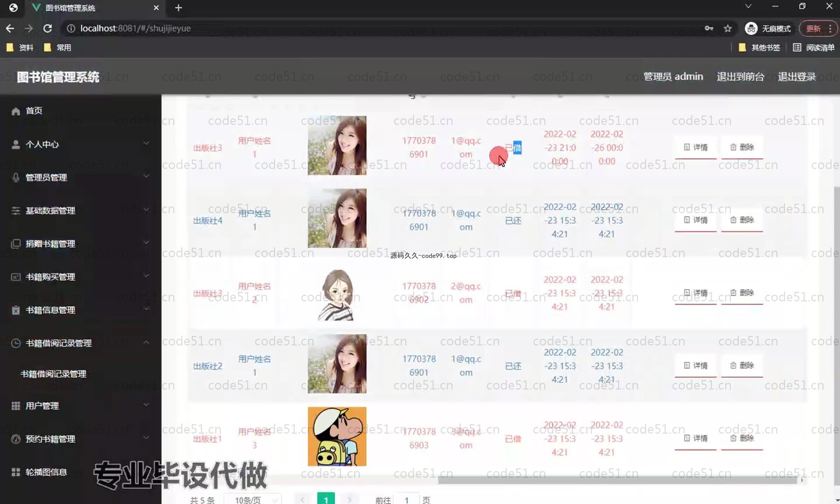Click the 更新 browser update button
This screenshot has height=504, width=840.
coord(818,28)
